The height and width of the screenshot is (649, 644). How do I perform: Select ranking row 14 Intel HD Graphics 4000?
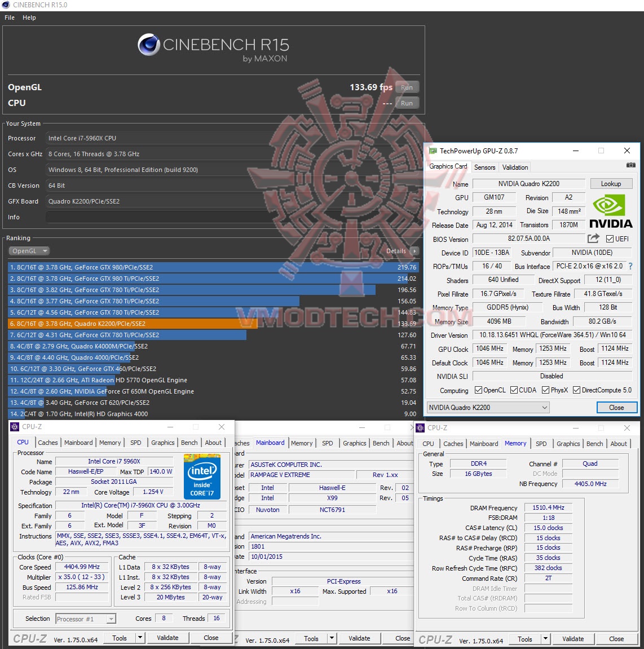[x=214, y=414]
